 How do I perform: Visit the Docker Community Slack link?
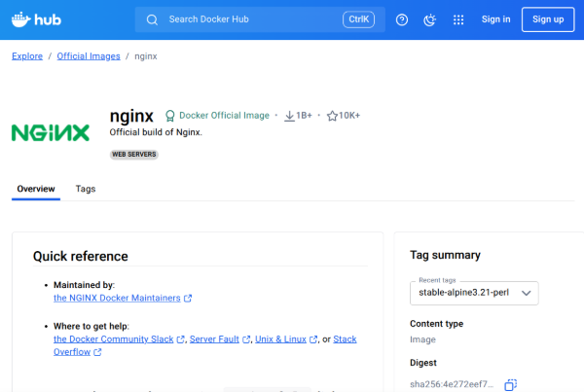click(x=114, y=339)
